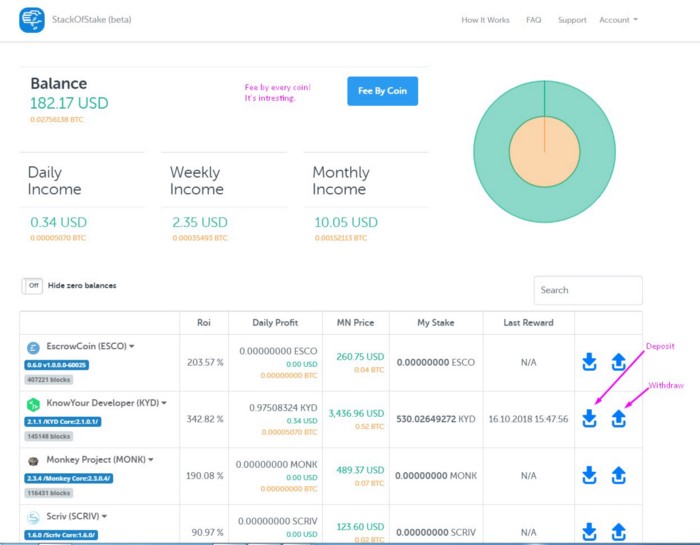Click the 116431 blocks badge
This screenshot has width=700, height=545.
(x=49, y=493)
